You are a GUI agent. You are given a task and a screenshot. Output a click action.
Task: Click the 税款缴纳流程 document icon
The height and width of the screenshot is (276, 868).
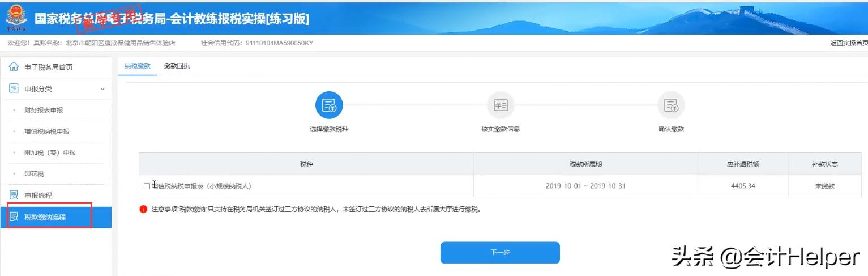pyautogui.click(x=14, y=216)
